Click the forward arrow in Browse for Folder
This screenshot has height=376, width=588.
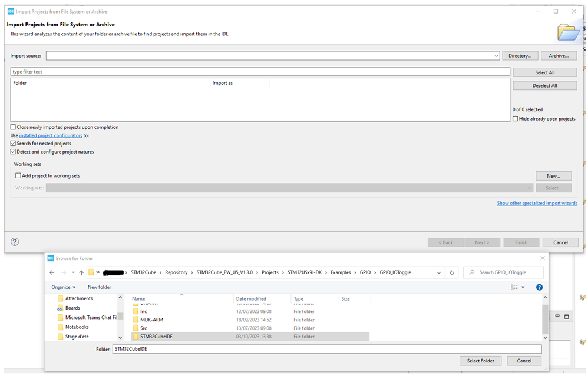pos(64,272)
